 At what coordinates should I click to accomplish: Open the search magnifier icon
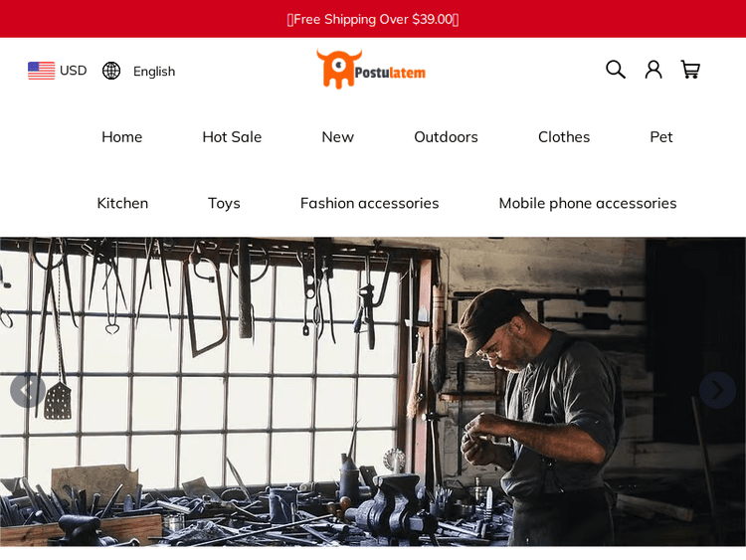tap(615, 70)
